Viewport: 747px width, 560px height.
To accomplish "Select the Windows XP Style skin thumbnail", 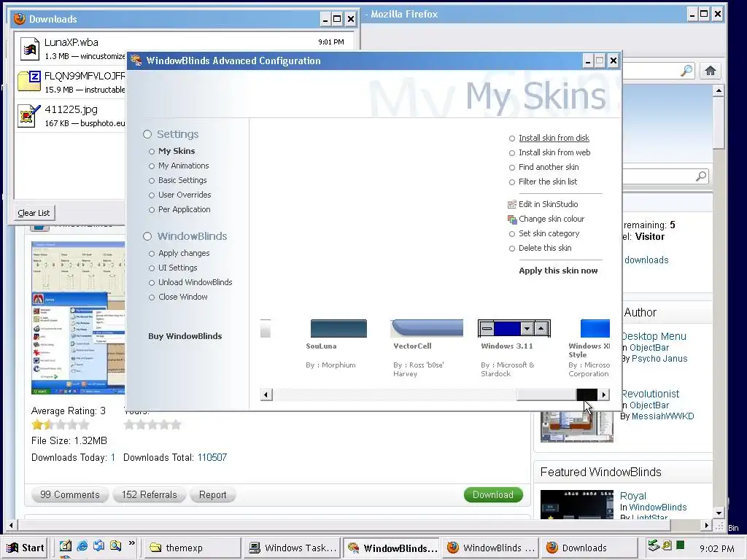I will (x=595, y=329).
